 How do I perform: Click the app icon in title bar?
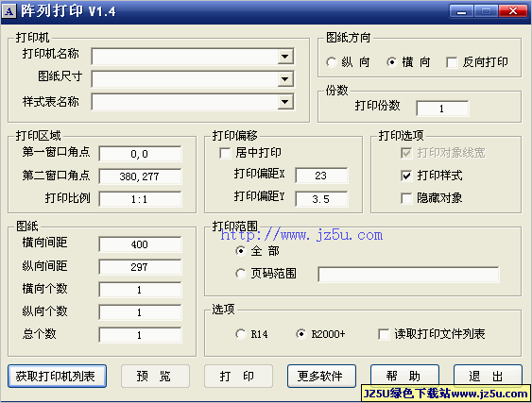click(x=9, y=11)
